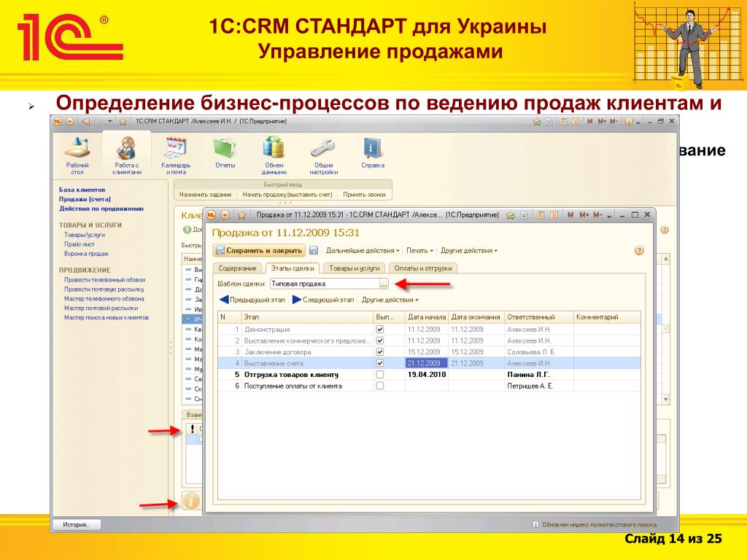Open the Рабочий стол section
Screen dimensions: 747x560
[x=77, y=155]
